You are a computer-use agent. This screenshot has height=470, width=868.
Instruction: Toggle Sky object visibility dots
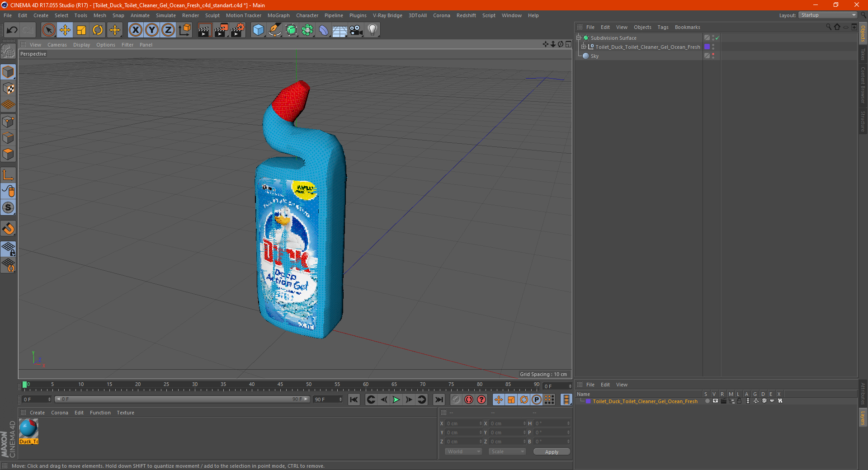(x=713, y=56)
